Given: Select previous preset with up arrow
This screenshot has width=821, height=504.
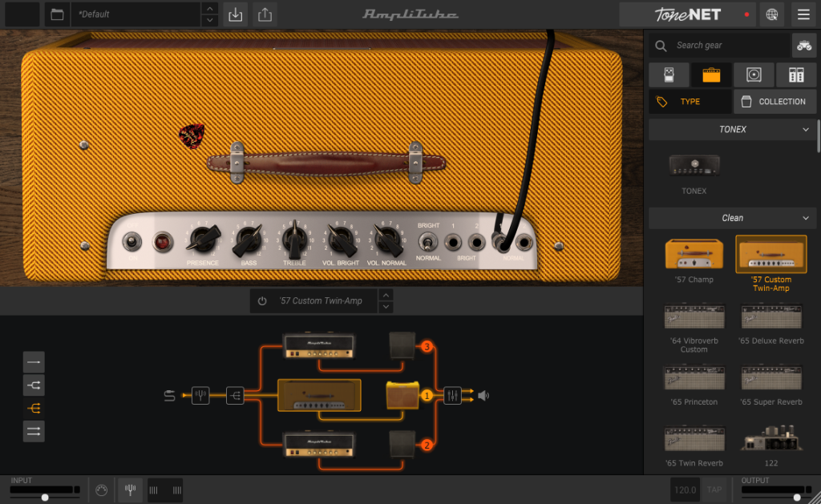Looking at the screenshot, I should tap(210, 9).
